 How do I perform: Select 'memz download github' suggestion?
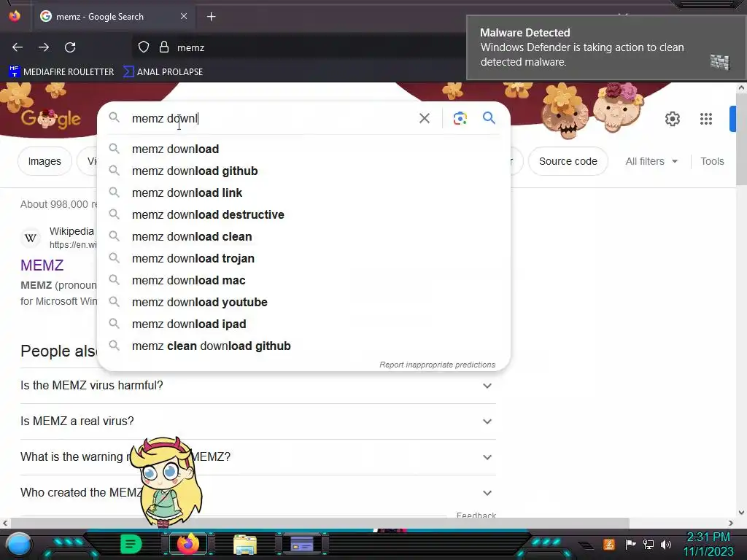303,171
